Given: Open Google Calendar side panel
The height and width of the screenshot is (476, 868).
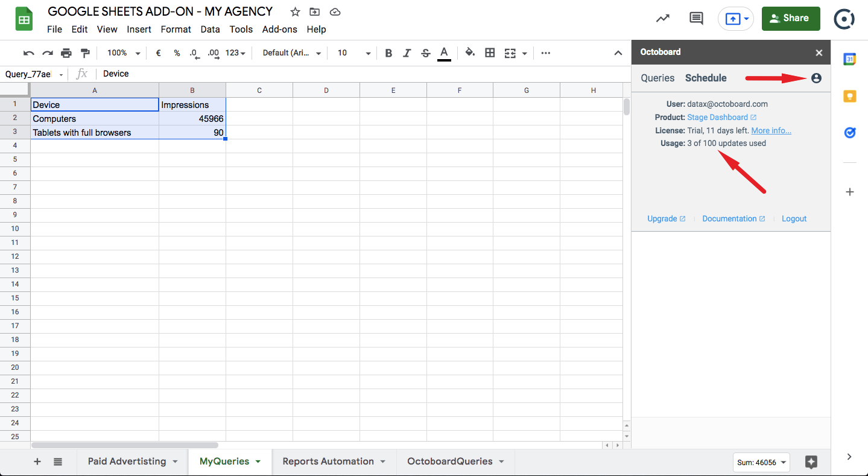Looking at the screenshot, I should click(849, 59).
